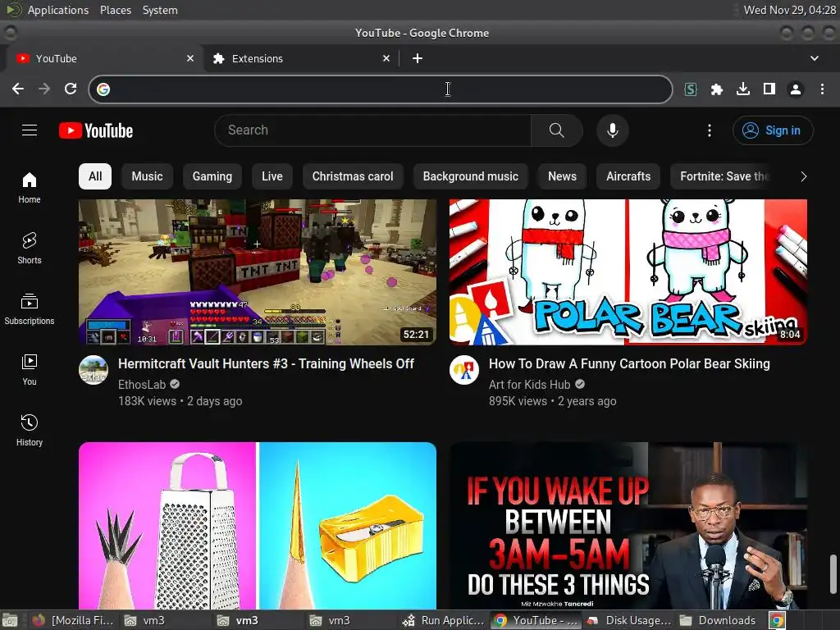This screenshot has width=840, height=630.
Task: Open a new tab with plus button
Action: pos(418,58)
